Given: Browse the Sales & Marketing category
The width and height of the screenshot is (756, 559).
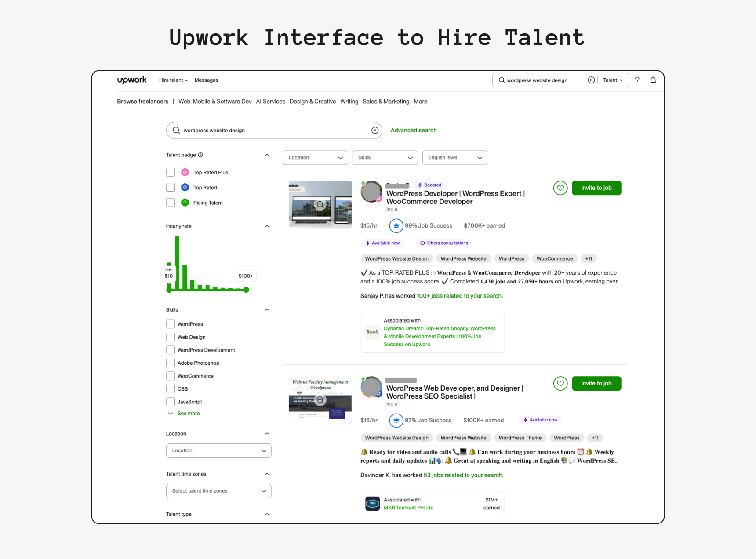Looking at the screenshot, I should [386, 102].
